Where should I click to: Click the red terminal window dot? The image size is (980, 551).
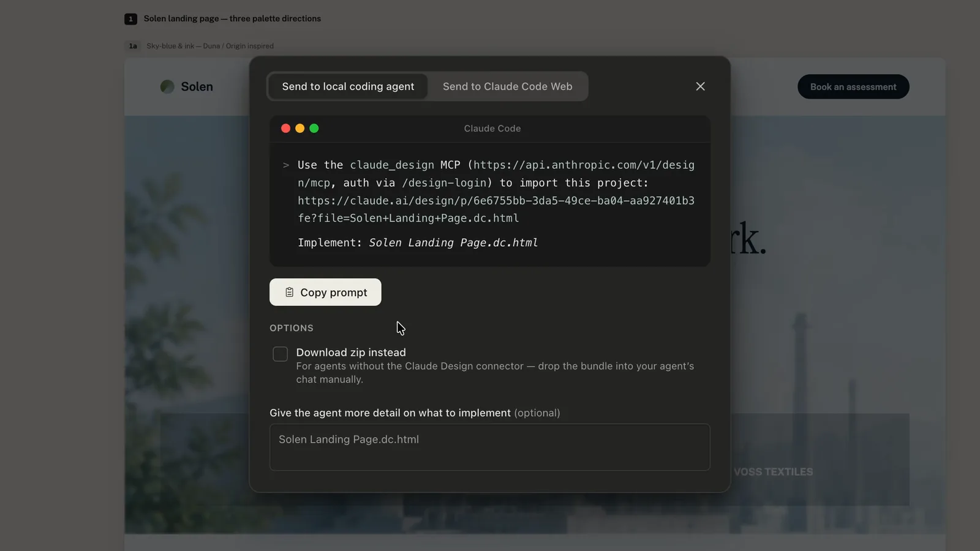click(285, 128)
